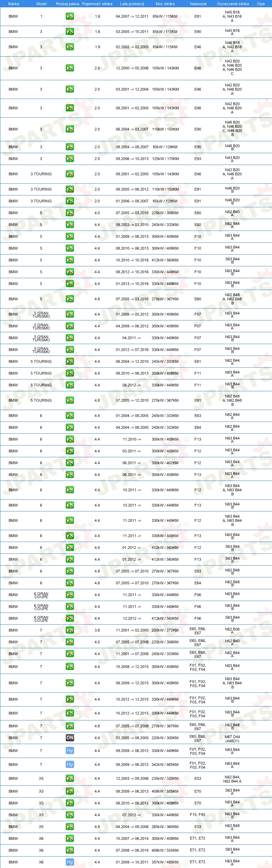
Task: Click the 1.8 engine capacity cell
Action: 97,47
